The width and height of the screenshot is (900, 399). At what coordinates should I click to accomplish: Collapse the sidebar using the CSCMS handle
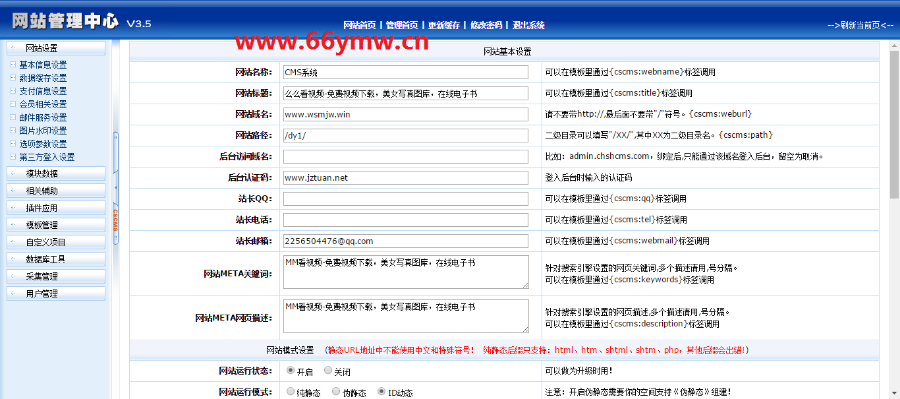tap(115, 188)
